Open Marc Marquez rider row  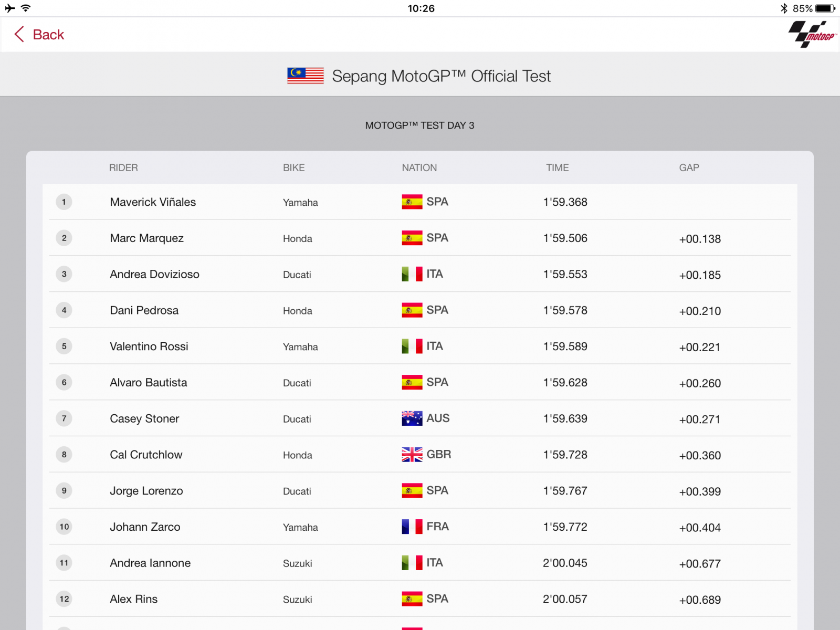click(x=146, y=238)
